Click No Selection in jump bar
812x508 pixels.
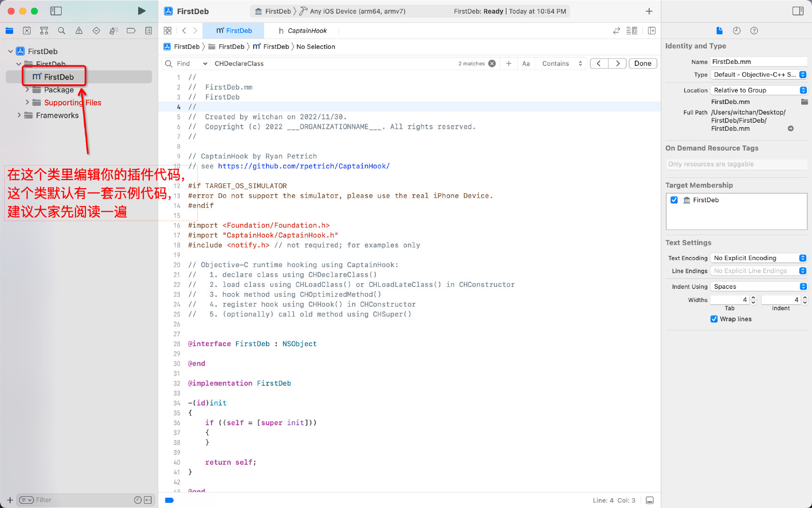pos(316,47)
